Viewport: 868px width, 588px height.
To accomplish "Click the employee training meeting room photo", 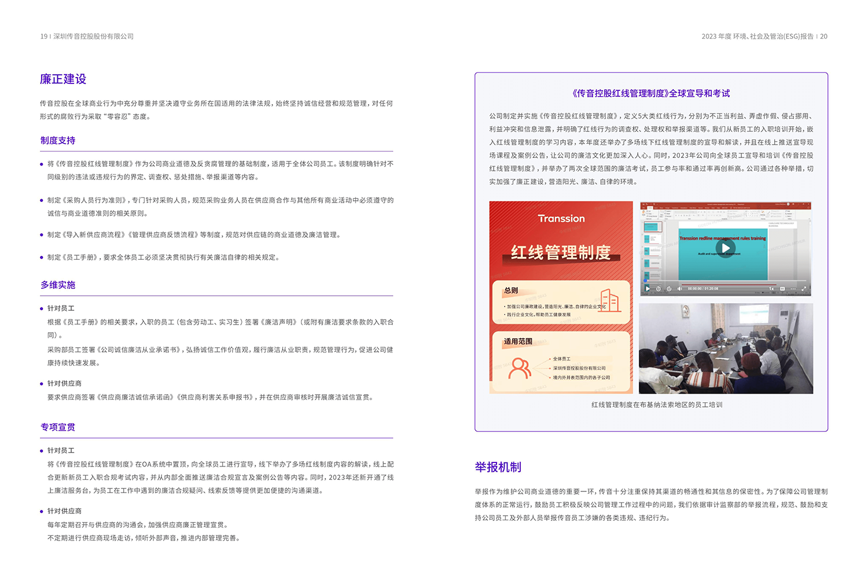I will point(726,348).
